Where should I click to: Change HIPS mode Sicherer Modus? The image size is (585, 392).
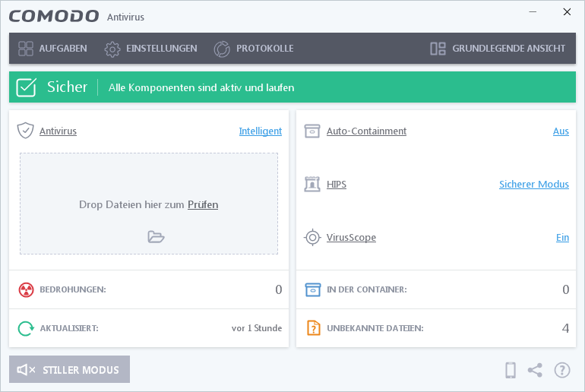(x=534, y=185)
